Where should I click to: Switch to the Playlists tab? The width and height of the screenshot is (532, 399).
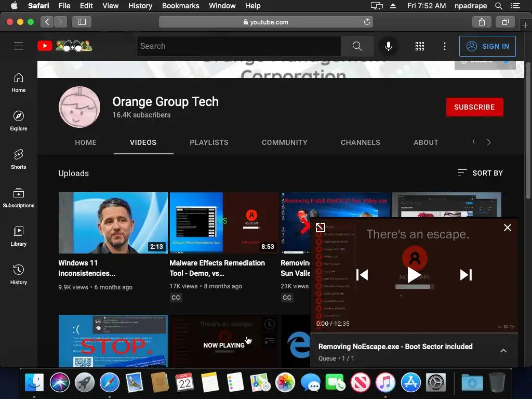pyautogui.click(x=209, y=142)
